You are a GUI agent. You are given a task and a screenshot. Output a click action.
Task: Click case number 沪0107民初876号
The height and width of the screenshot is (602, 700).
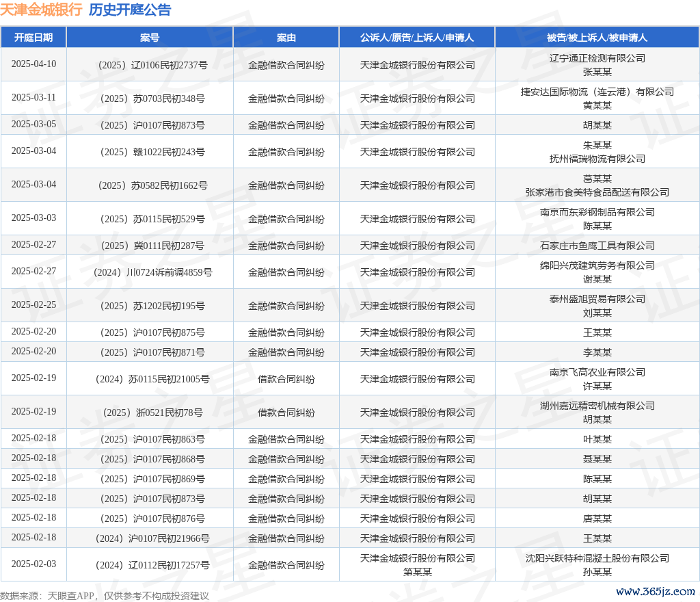pos(152,519)
